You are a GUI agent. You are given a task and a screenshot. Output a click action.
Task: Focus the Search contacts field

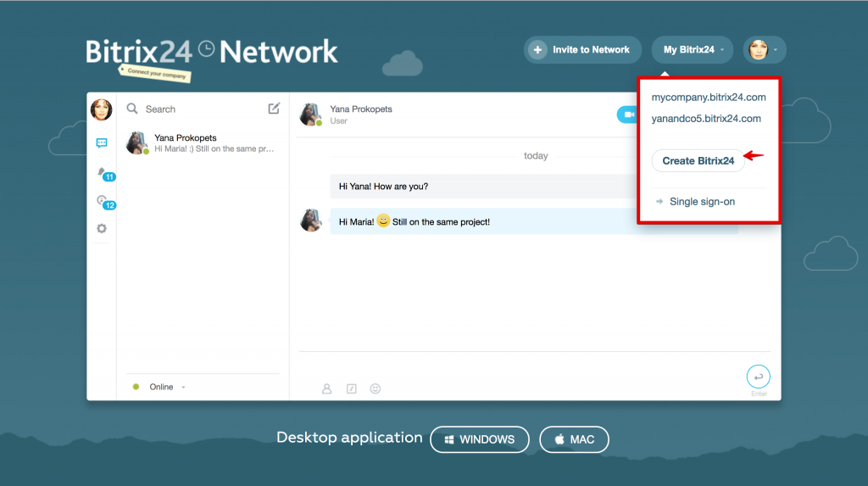[202, 109]
